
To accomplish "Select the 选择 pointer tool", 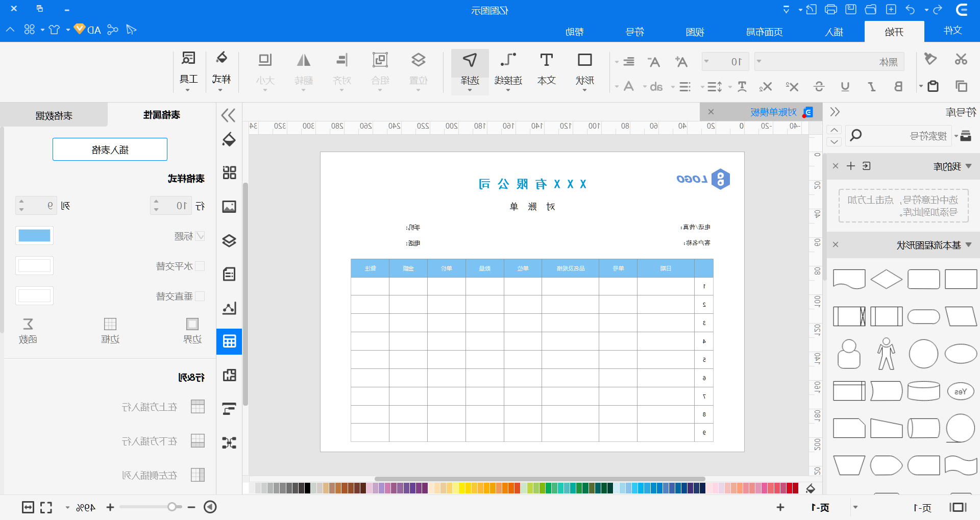I will pyautogui.click(x=470, y=71).
